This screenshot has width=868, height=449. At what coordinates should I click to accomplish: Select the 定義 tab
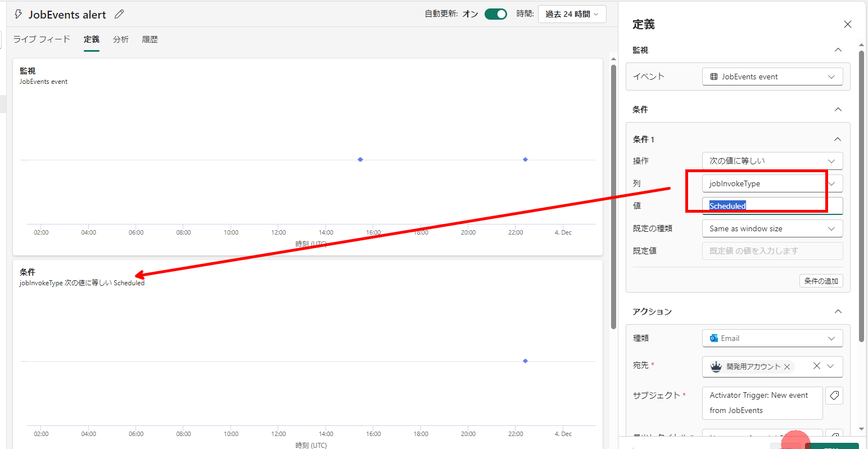[x=92, y=39]
